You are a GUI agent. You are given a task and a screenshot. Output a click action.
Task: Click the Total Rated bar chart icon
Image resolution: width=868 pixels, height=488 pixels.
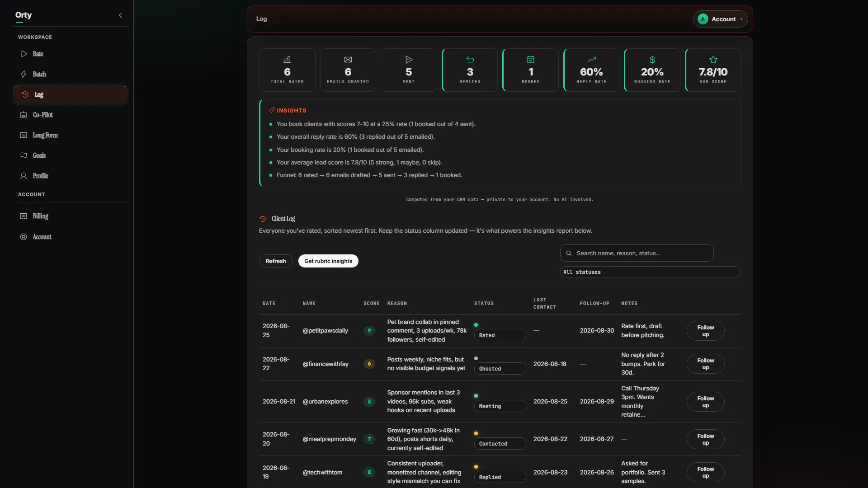(287, 60)
